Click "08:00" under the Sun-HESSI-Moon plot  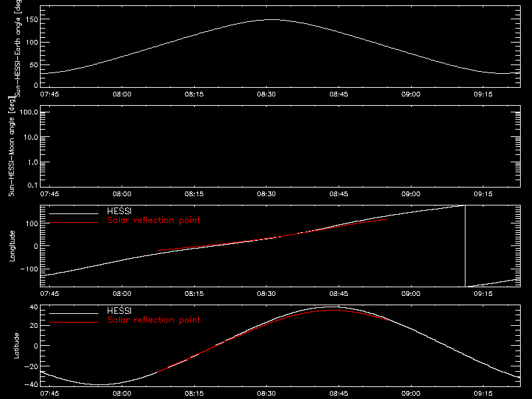122,194
